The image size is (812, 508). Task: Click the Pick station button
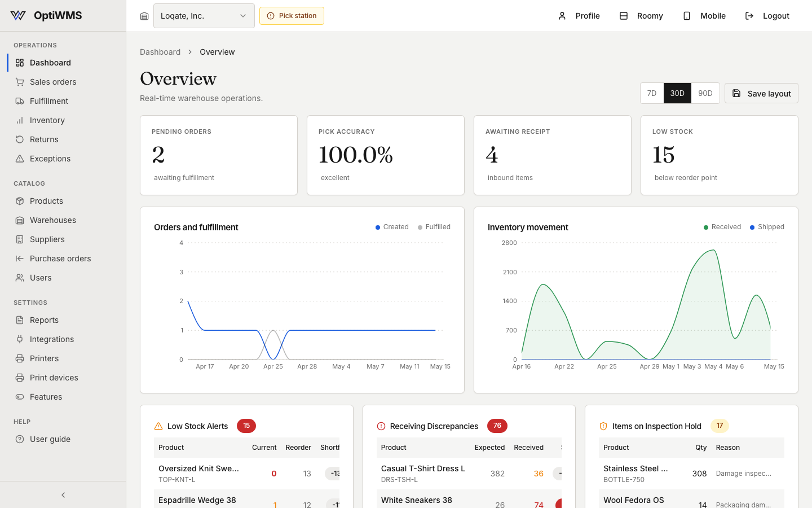292,16
